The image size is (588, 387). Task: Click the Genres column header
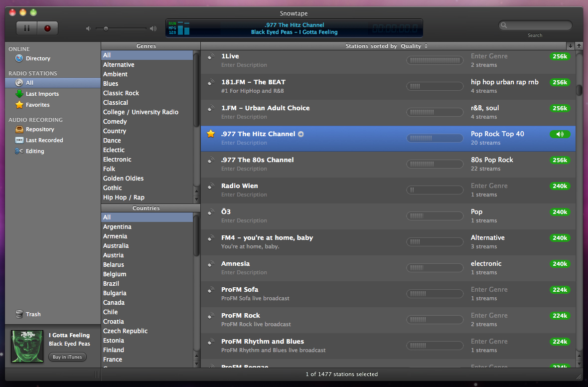coord(146,46)
